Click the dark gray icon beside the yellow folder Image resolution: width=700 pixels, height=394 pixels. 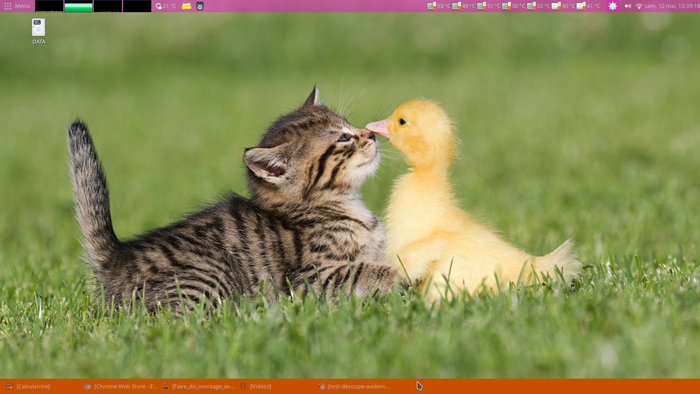(x=200, y=6)
